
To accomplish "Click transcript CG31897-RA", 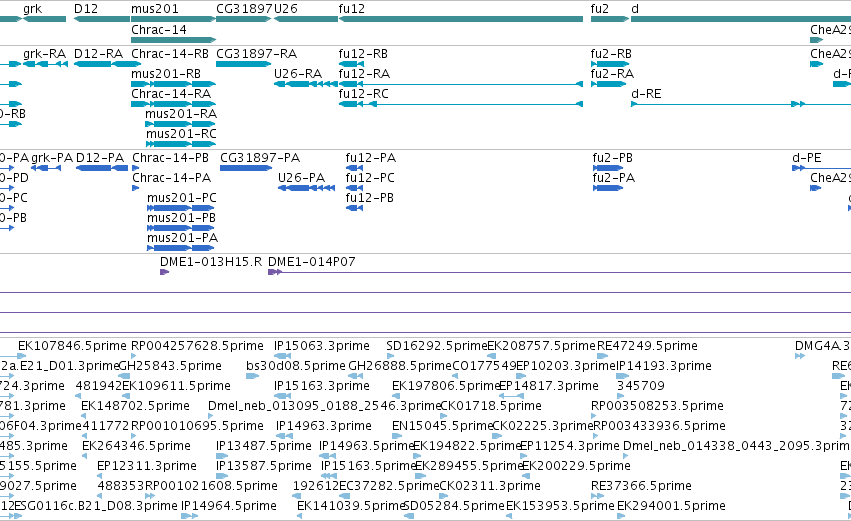I will [x=257, y=54].
